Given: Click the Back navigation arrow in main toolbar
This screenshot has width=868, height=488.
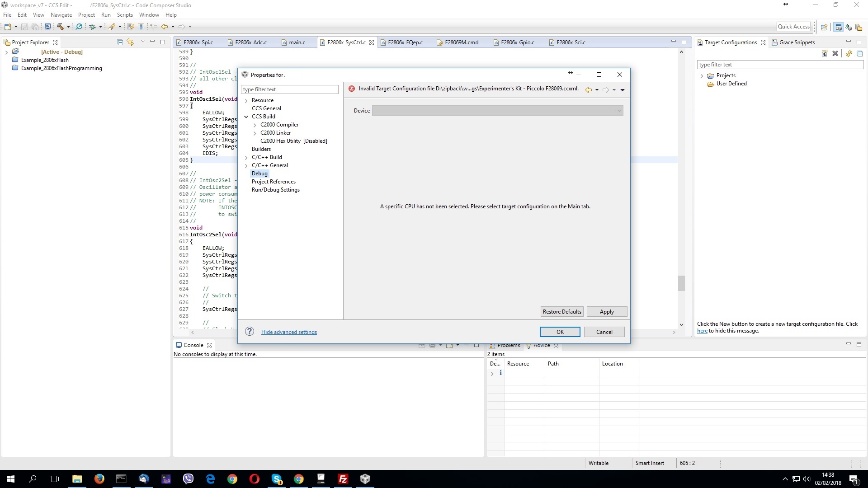Looking at the screenshot, I should (x=165, y=27).
